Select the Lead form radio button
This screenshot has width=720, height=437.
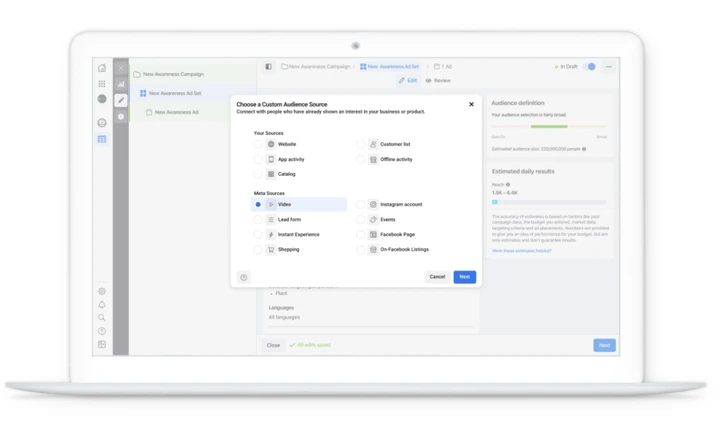click(258, 219)
